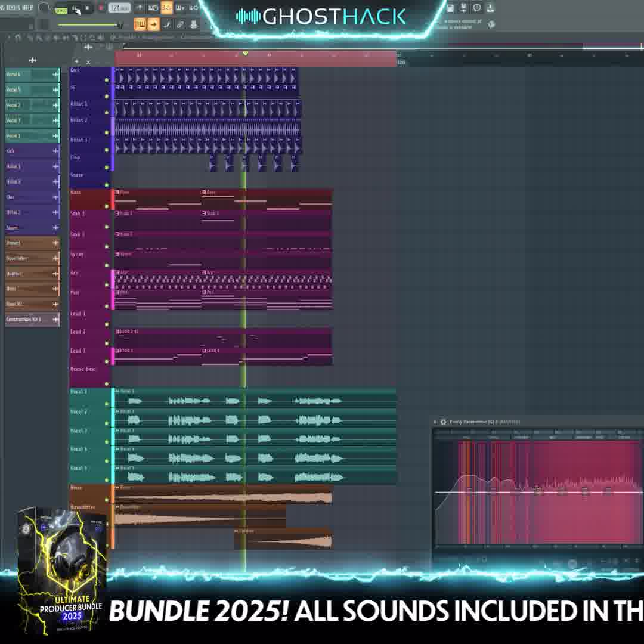Open the Riser audio clip's menu
This screenshot has height=644, width=644.
pos(117,488)
